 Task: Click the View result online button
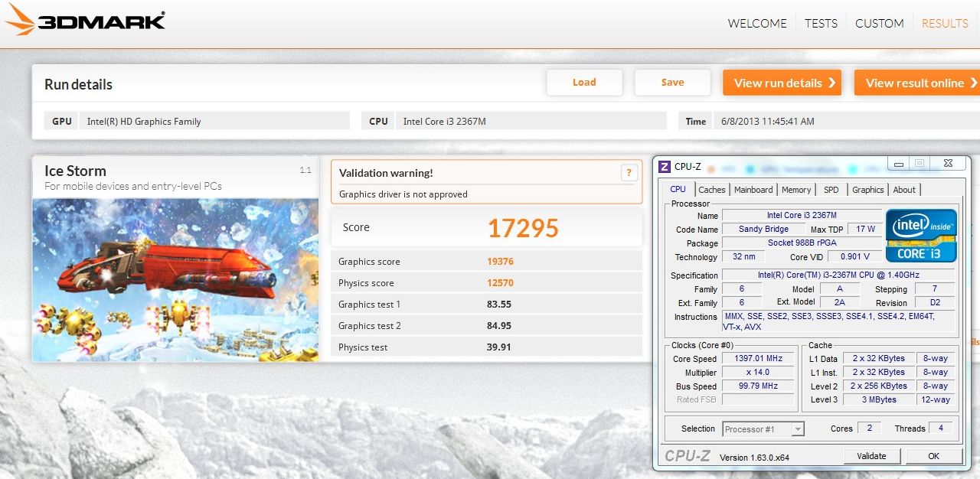pyautogui.click(x=916, y=83)
